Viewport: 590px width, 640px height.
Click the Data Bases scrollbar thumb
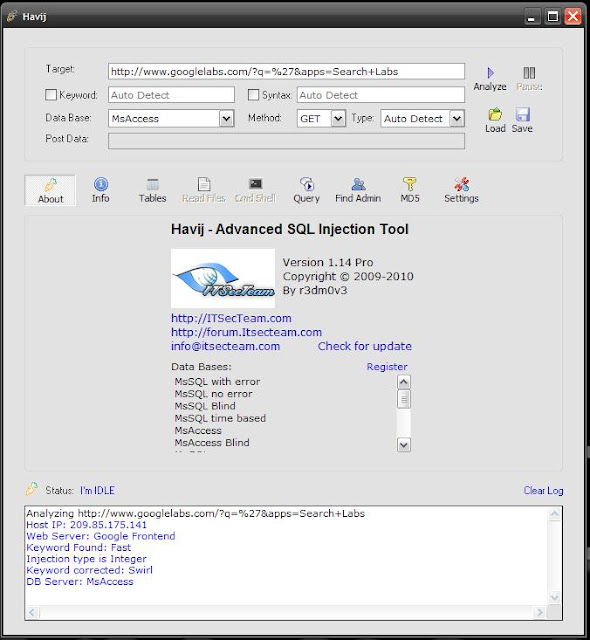404,399
